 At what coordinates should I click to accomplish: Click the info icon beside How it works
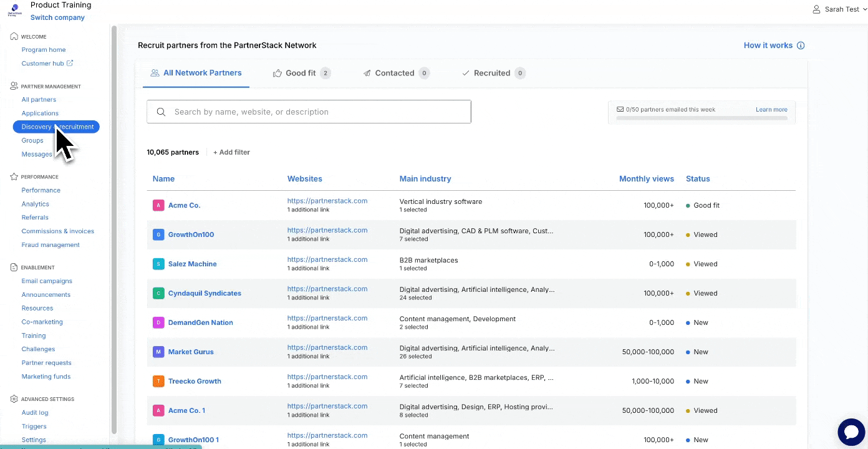(x=801, y=46)
